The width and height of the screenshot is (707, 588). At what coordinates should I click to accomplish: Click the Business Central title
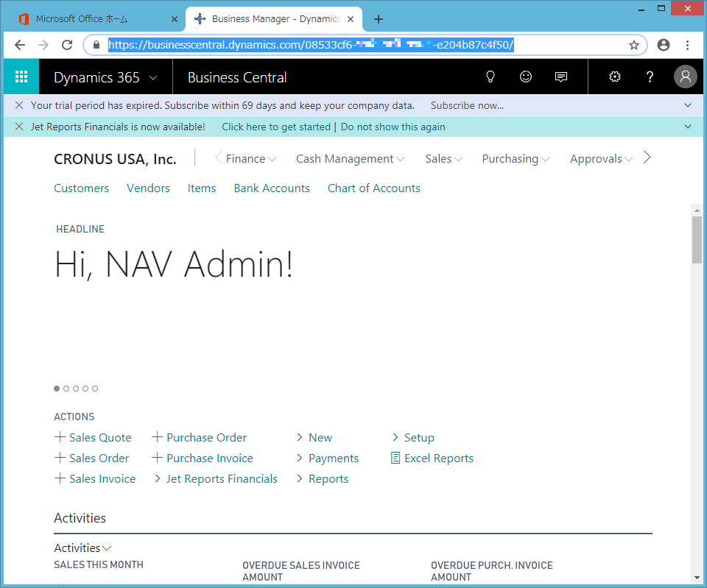tap(237, 77)
